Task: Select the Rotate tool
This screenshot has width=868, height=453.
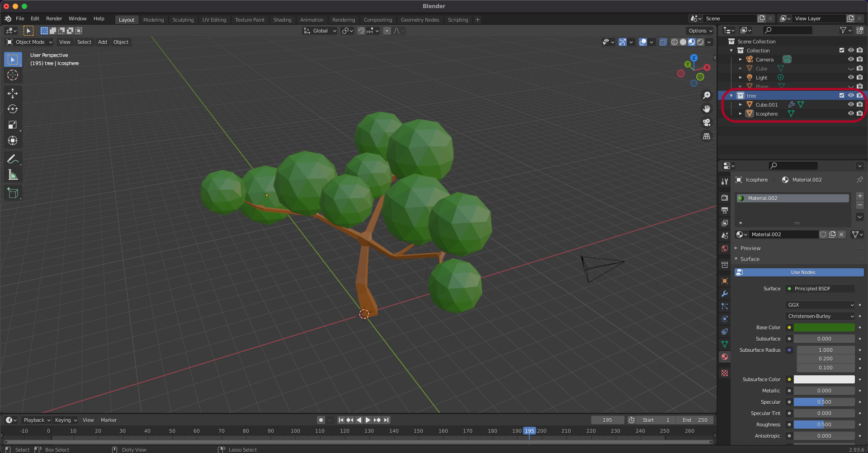Action: coord(13,109)
